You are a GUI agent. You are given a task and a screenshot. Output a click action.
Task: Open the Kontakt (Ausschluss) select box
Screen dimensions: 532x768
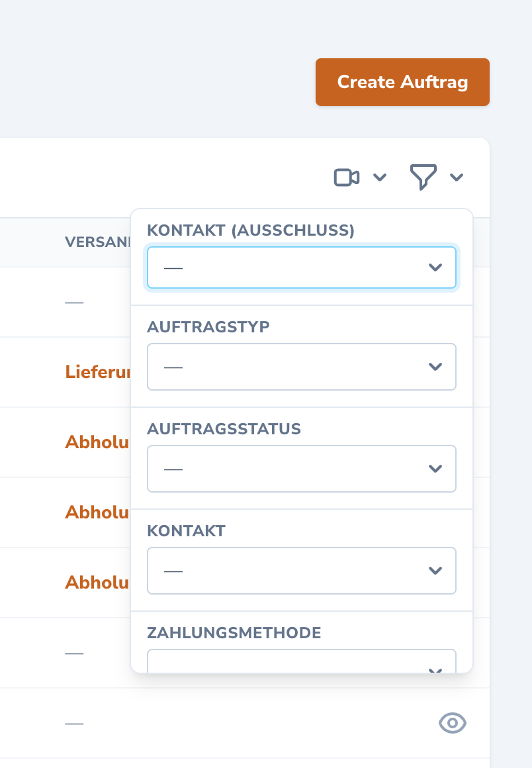pyautogui.click(x=301, y=267)
